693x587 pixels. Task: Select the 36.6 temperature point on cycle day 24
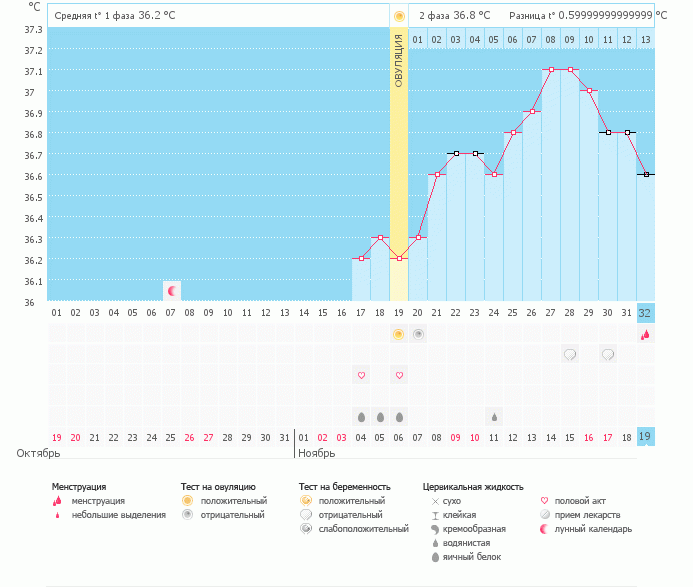tap(494, 175)
